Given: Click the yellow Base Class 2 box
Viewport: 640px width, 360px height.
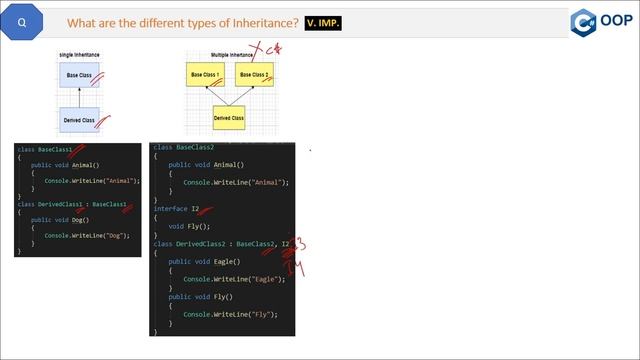Looking at the screenshot, I should 254,74.
